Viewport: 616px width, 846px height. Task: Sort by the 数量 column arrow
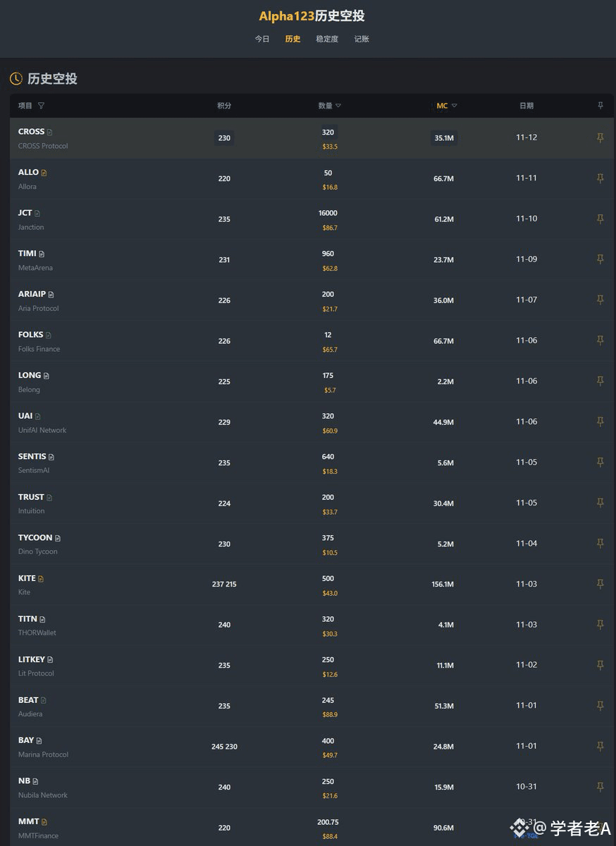[338, 106]
